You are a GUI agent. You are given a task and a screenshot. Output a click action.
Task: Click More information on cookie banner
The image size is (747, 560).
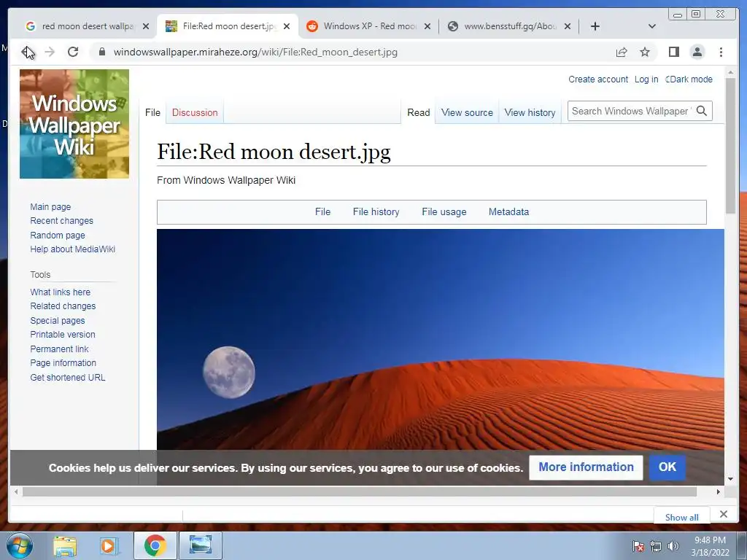tap(586, 467)
